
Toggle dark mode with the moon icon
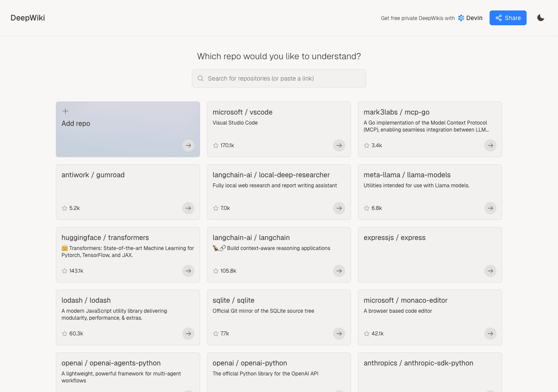click(541, 18)
